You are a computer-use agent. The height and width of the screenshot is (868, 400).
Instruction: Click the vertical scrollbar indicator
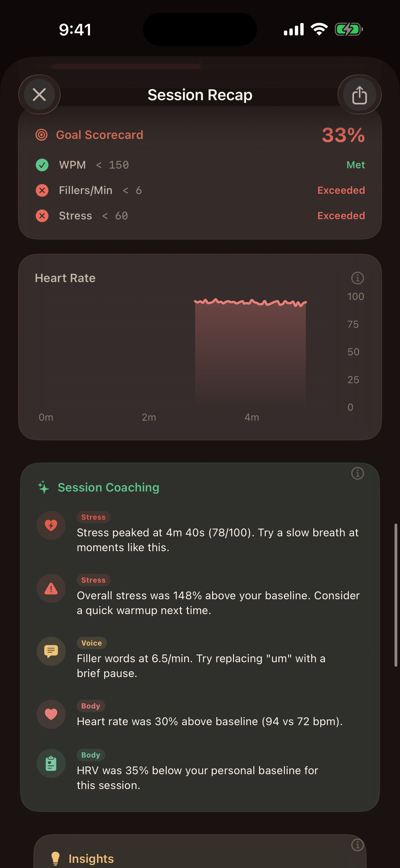click(x=396, y=595)
